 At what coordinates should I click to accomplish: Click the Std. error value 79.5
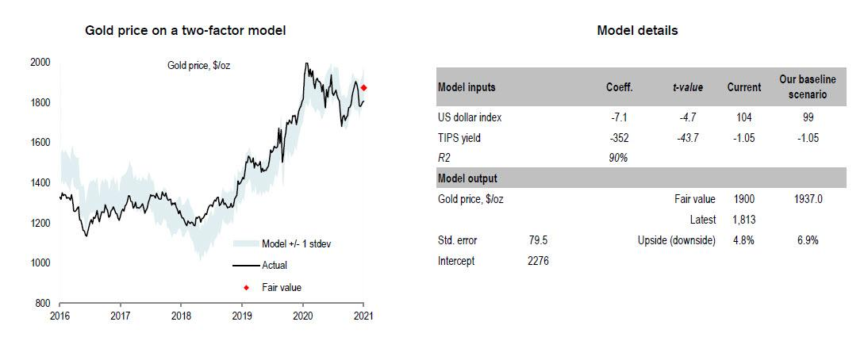click(539, 240)
